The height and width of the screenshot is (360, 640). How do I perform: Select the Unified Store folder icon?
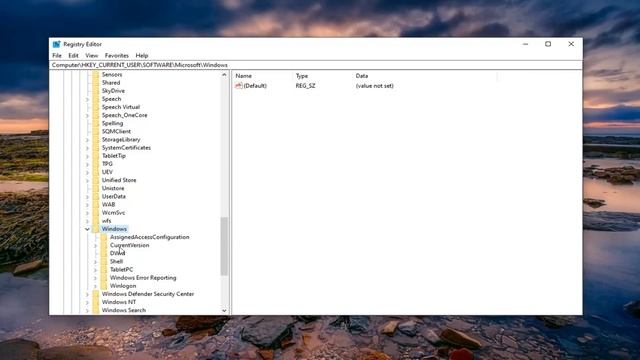(96, 180)
